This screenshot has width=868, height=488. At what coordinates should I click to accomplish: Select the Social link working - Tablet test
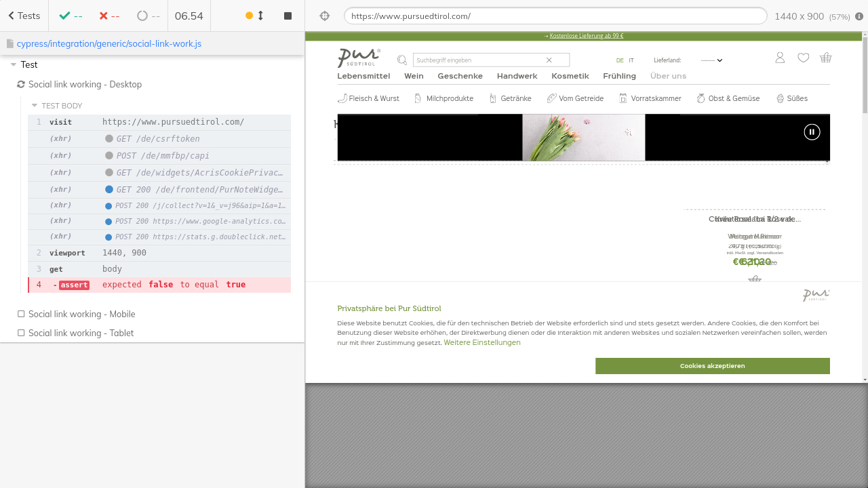(81, 333)
